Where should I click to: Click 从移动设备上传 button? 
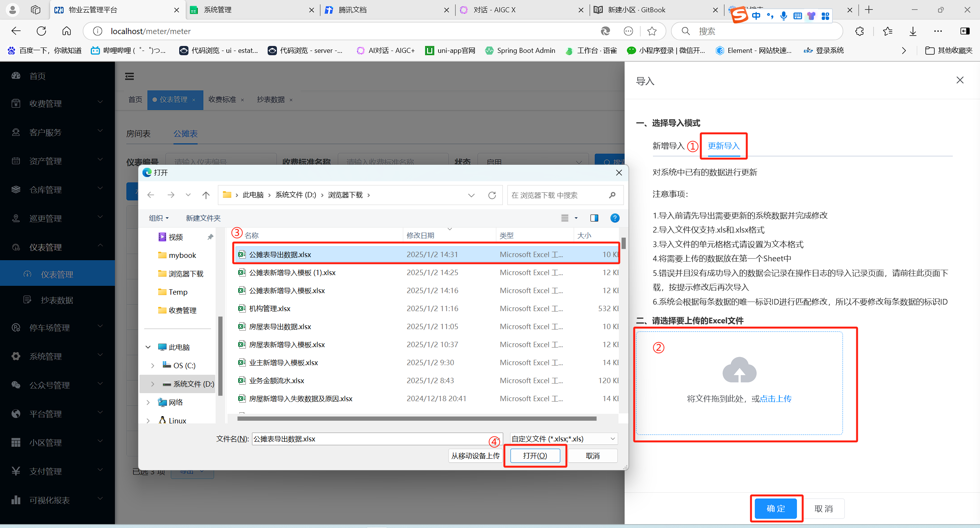[475, 456]
